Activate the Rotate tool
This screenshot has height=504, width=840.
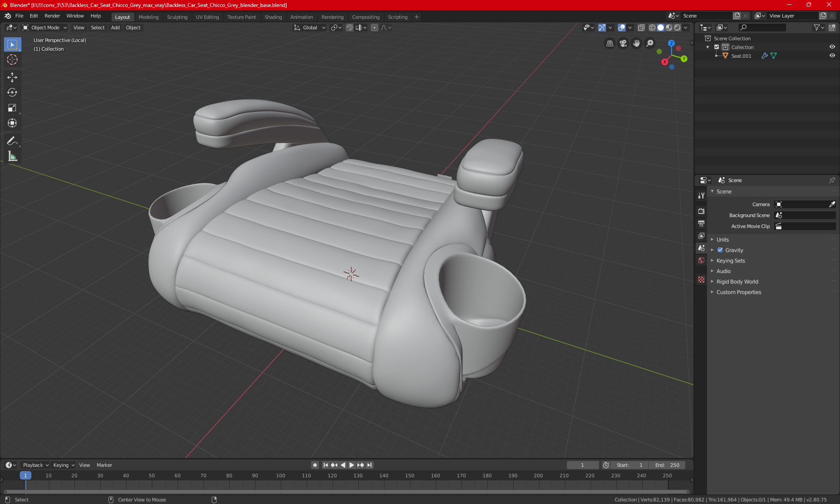point(12,92)
